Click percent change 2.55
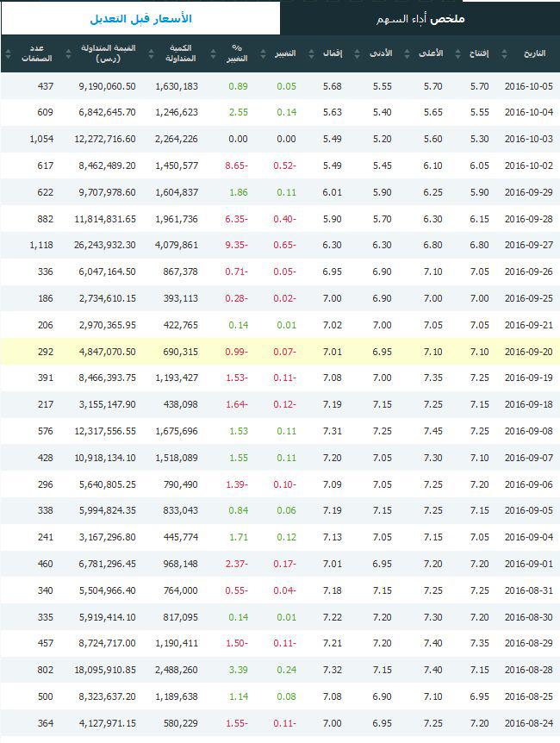Image resolution: width=560 pixels, height=743 pixels. [239, 112]
